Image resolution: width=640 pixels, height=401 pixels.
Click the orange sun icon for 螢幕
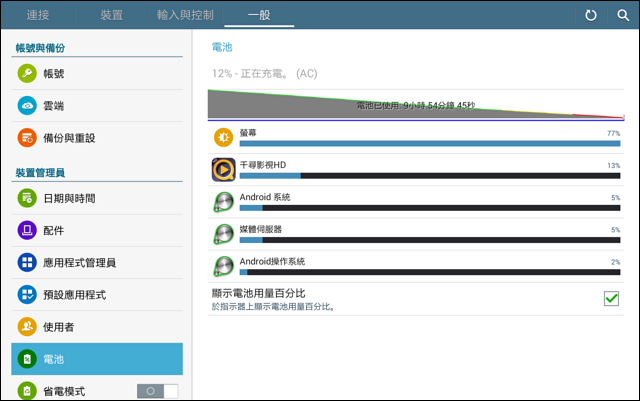click(223, 137)
